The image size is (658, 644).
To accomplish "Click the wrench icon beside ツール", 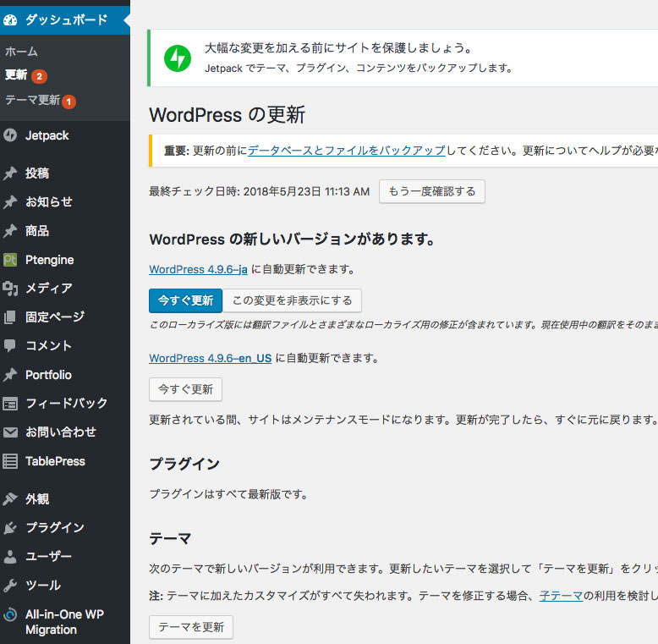I will pos(10,586).
